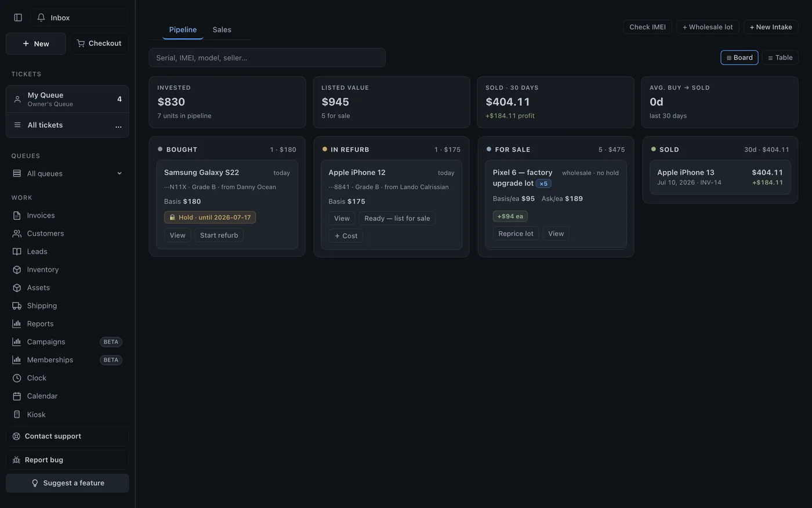The width and height of the screenshot is (812, 508).
Task: Click the Sold column header
Action: point(720,149)
